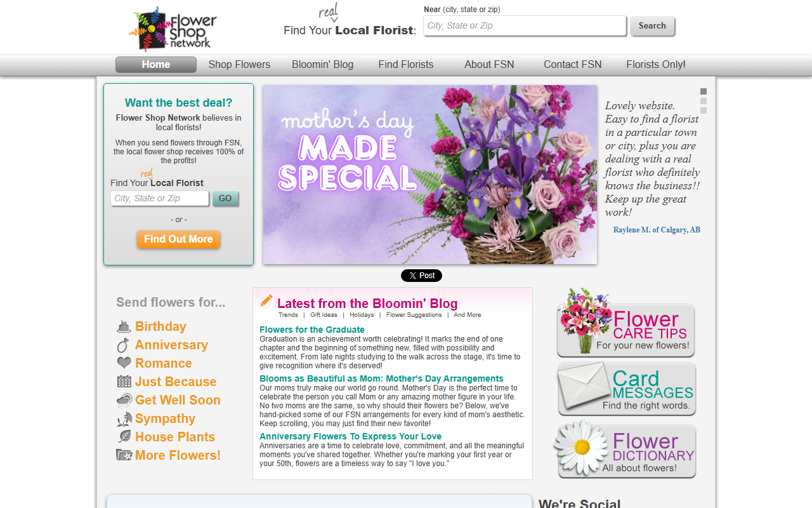Open Flower Care Tips banner
The image size is (812, 508).
(625, 324)
